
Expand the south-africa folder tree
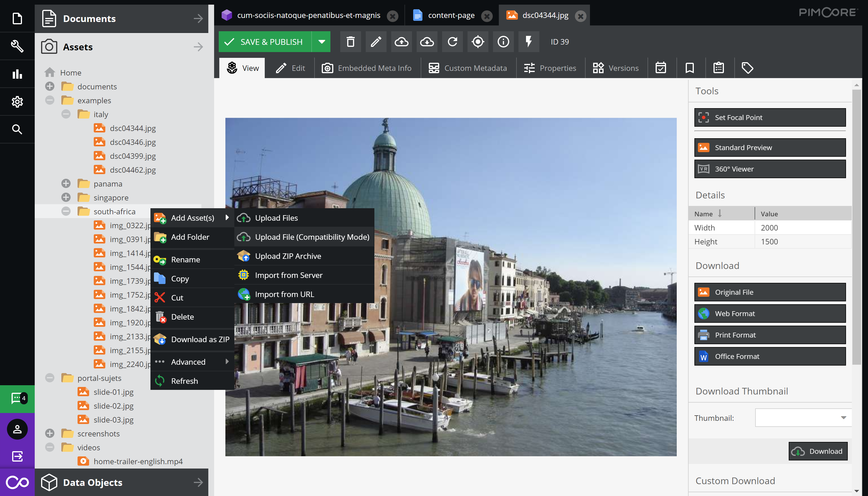point(66,211)
